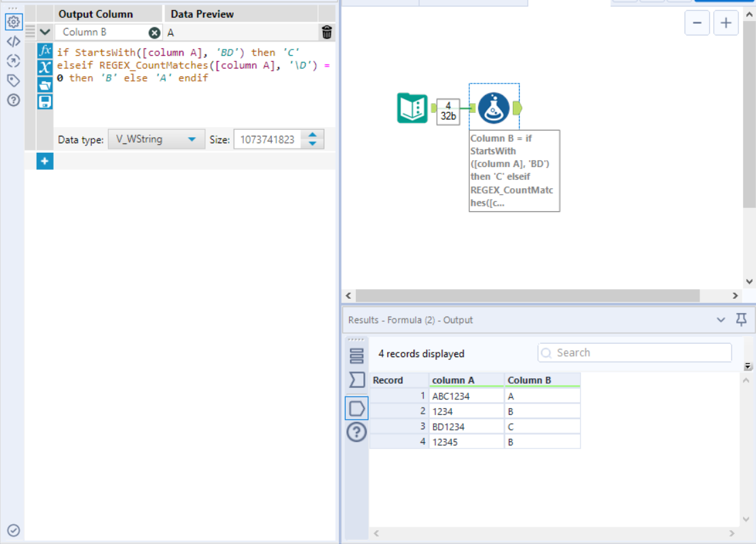Click the save expression disk icon

point(45,101)
